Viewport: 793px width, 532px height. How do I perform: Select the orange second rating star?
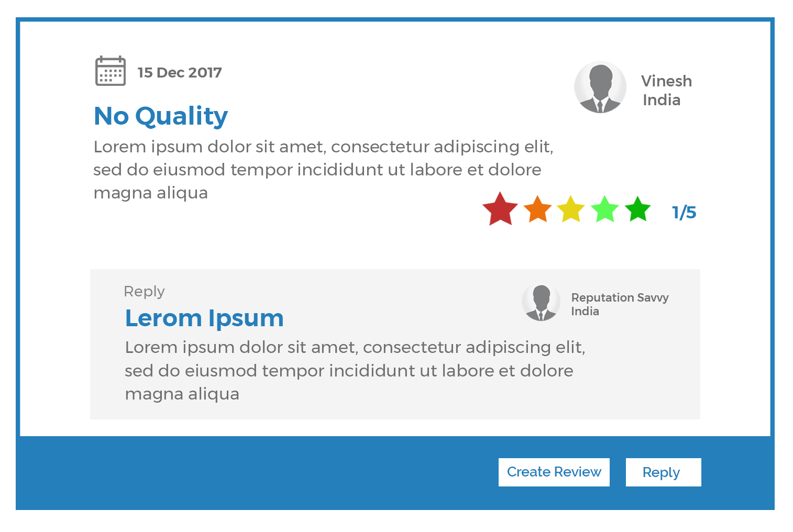[x=537, y=209]
